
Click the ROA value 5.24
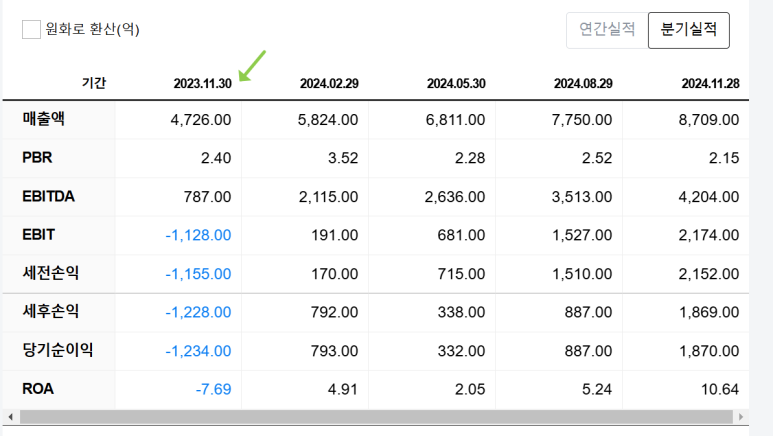[597, 390]
